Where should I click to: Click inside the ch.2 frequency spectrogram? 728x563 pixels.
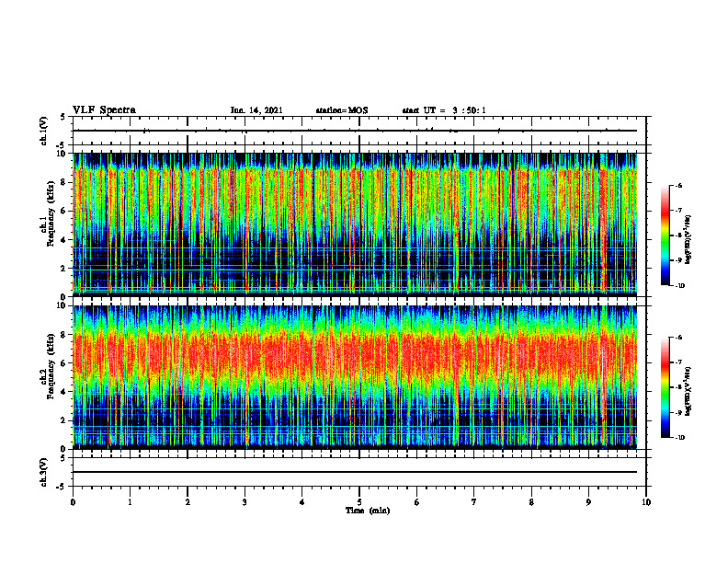tap(355, 377)
